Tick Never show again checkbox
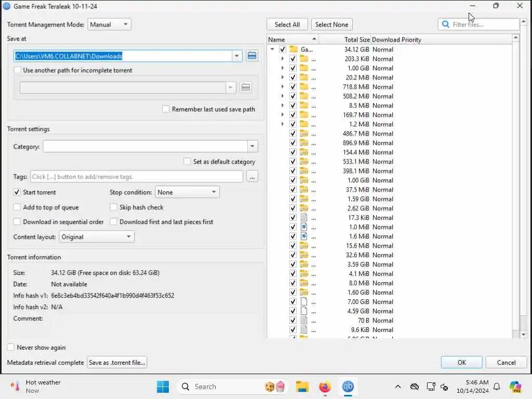Viewport: 532px width, 399px height. coord(11,348)
